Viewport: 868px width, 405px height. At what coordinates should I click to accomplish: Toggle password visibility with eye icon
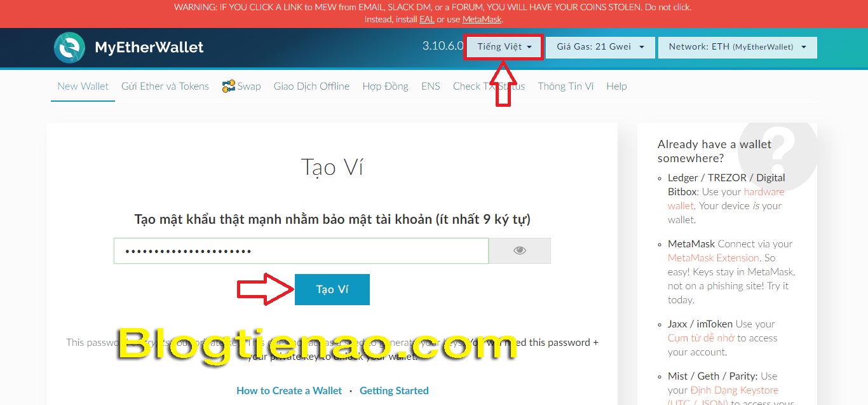[x=520, y=251]
